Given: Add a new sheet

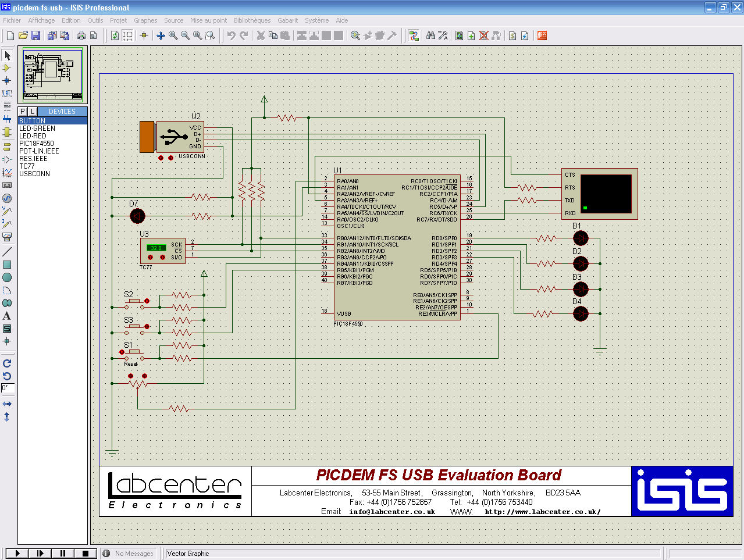Looking at the screenshot, I should tap(471, 35).
